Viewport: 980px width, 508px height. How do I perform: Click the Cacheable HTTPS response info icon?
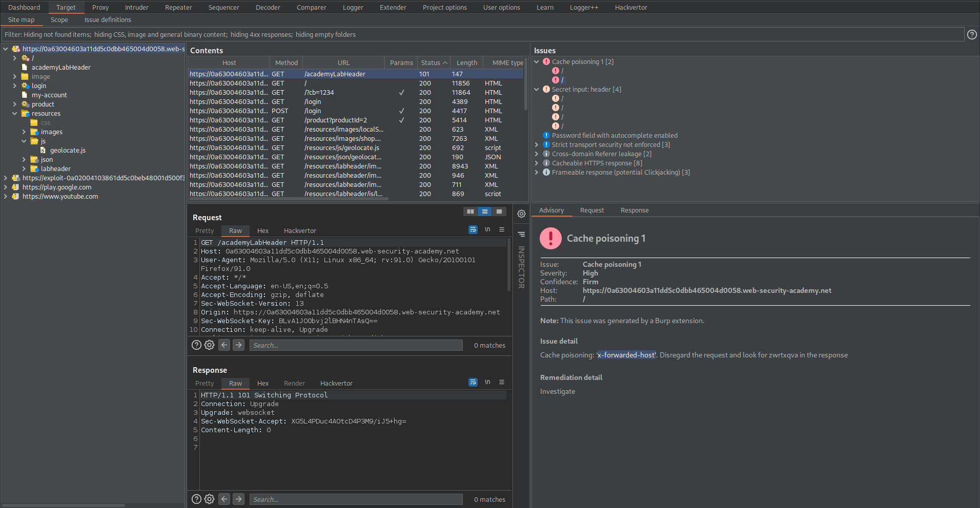coord(546,163)
